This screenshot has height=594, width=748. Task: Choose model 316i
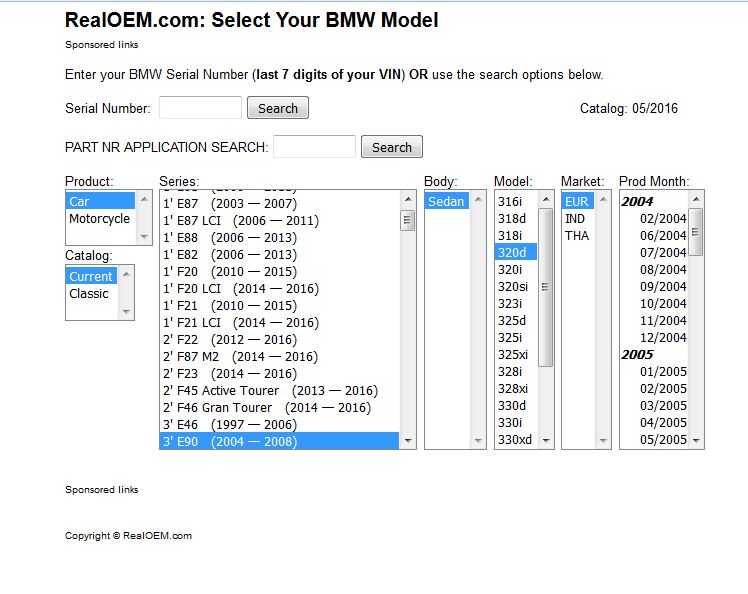[516, 201]
